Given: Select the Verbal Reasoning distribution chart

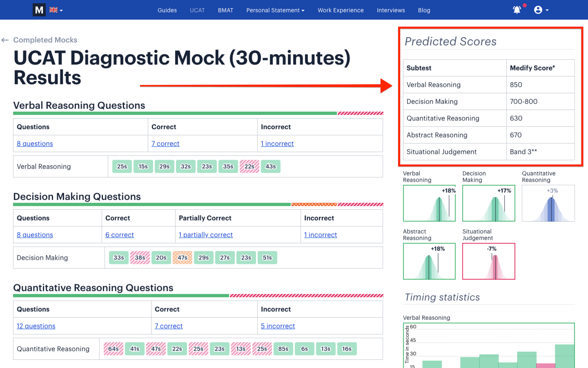Looking at the screenshot, I should pyautogui.click(x=429, y=203).
